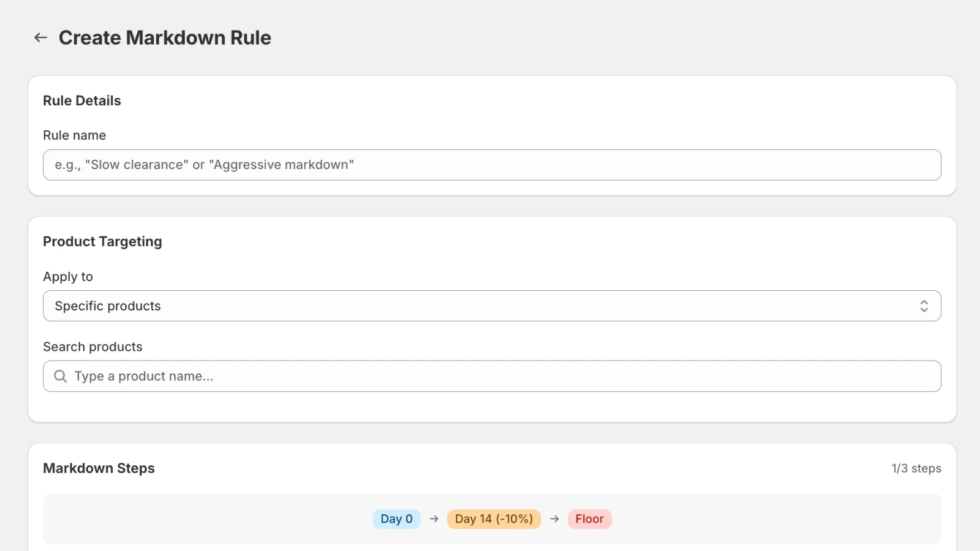Screen dimensions: 980x551
Task: Click the 'Markdown Steps' section heading
Action: (99, 468)
